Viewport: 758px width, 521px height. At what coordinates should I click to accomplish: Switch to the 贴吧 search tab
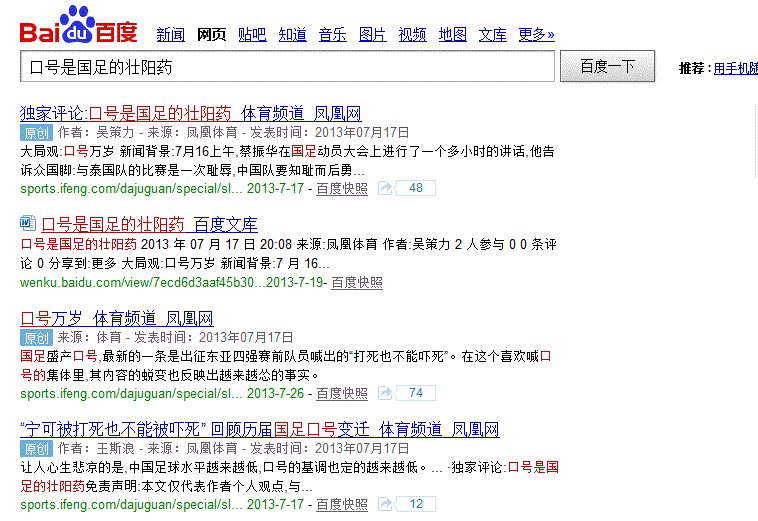pos(252,35)
